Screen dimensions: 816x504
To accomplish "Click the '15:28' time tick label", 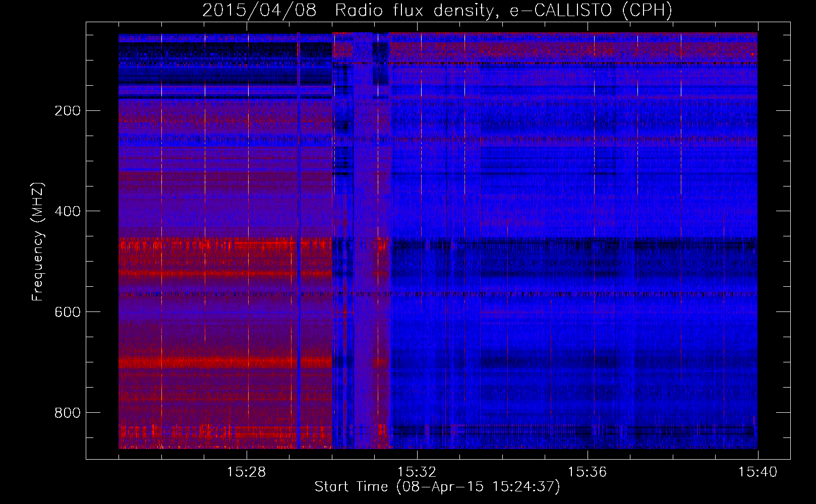I will pyautogui.click(x=246, y=472).
